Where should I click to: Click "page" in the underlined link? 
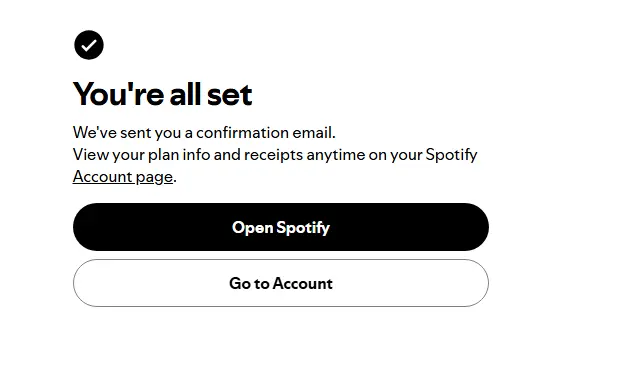[x=154, y=177]
